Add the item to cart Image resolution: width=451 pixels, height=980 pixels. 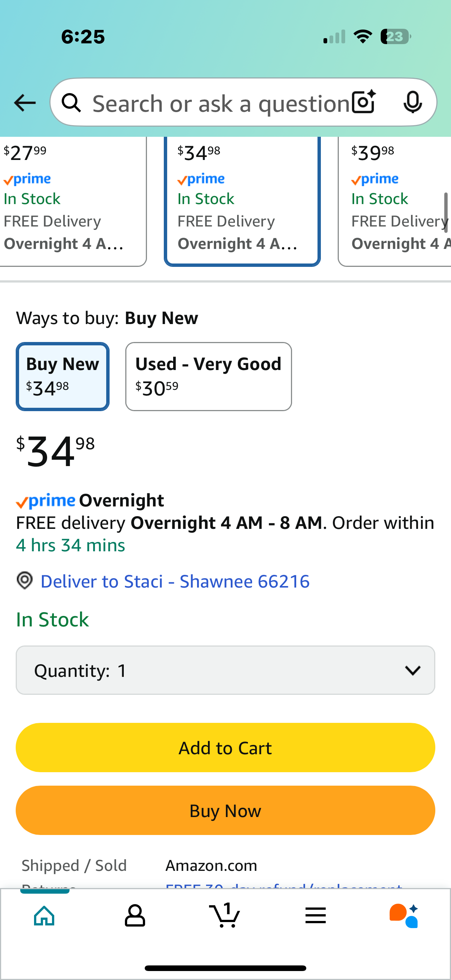click(225, 748)
